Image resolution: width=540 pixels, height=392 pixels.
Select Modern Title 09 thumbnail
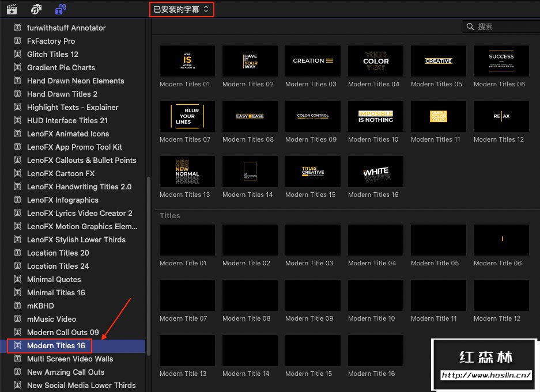313,295
